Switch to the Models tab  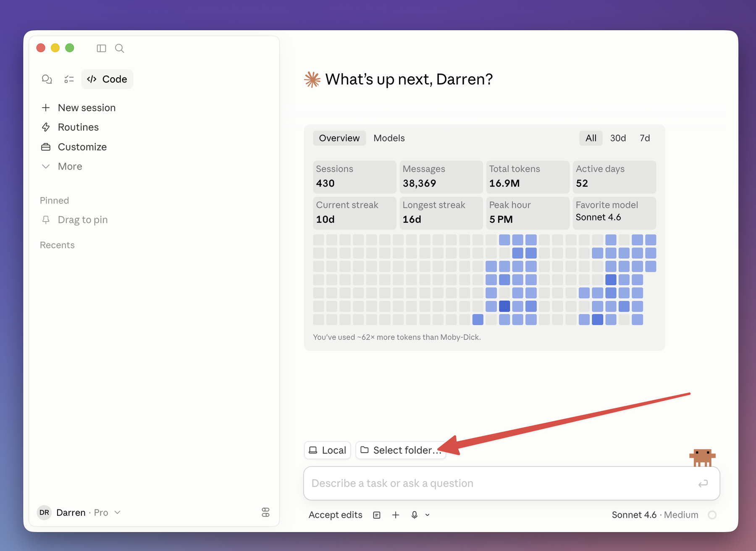click(x=389, y=138)
